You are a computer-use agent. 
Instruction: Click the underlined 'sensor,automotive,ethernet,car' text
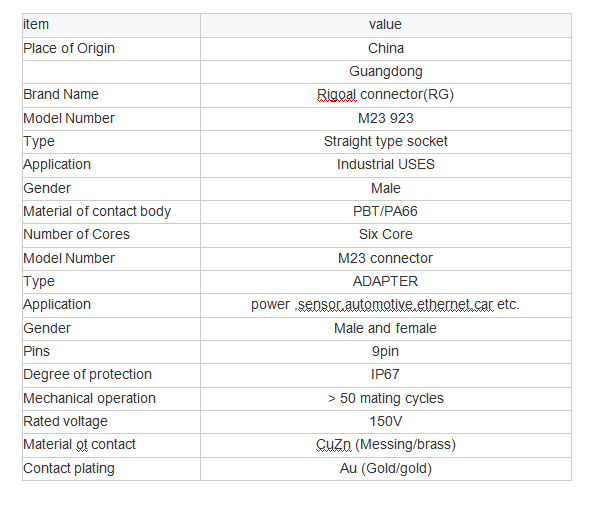coord(395,305)
